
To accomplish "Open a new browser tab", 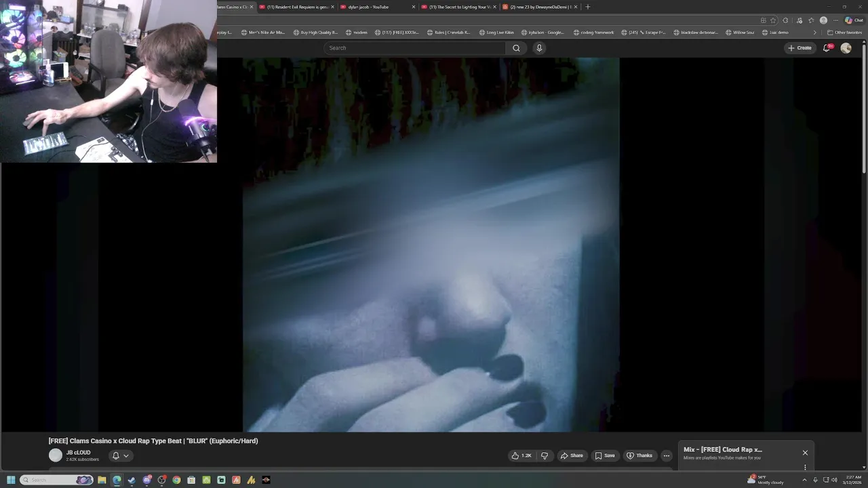I will click(588, 7).
